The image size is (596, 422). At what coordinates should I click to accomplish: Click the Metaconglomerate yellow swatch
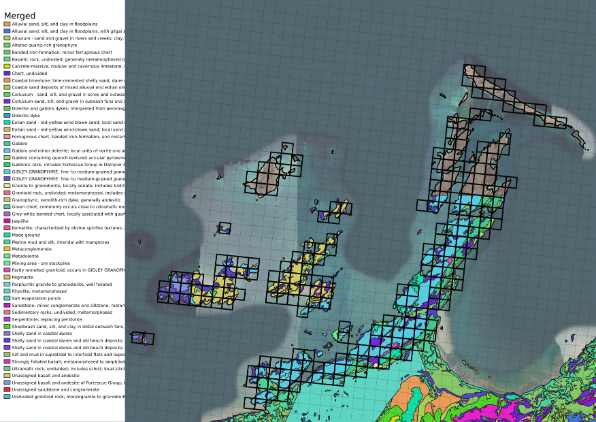7,249
